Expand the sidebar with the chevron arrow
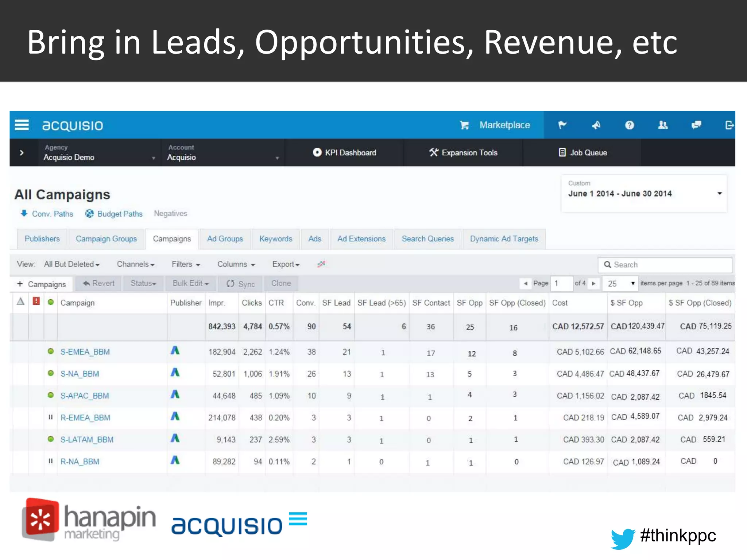Viewport: 747px width, 560px height. 22,153
